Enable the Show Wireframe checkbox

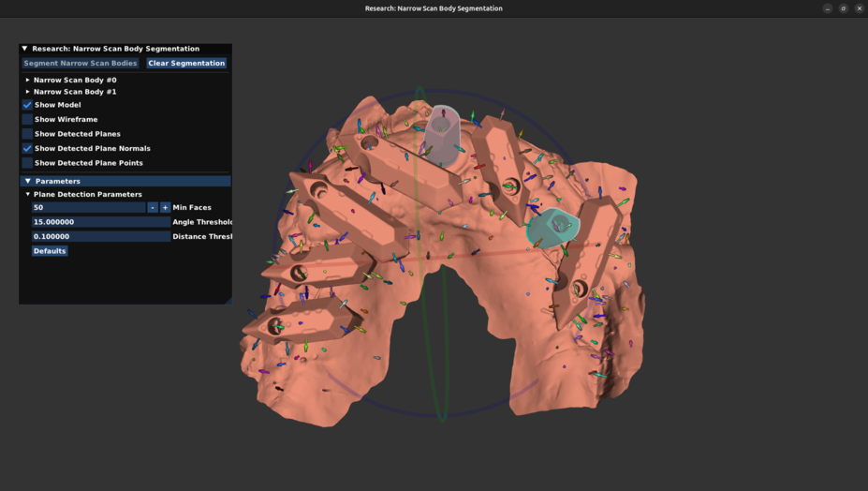pos(27,120)
